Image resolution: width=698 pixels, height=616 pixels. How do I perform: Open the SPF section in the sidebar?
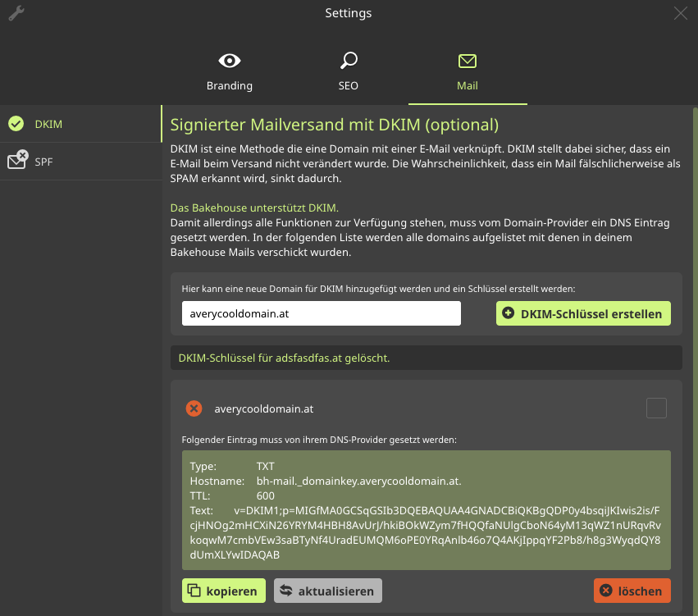[43, 162]
